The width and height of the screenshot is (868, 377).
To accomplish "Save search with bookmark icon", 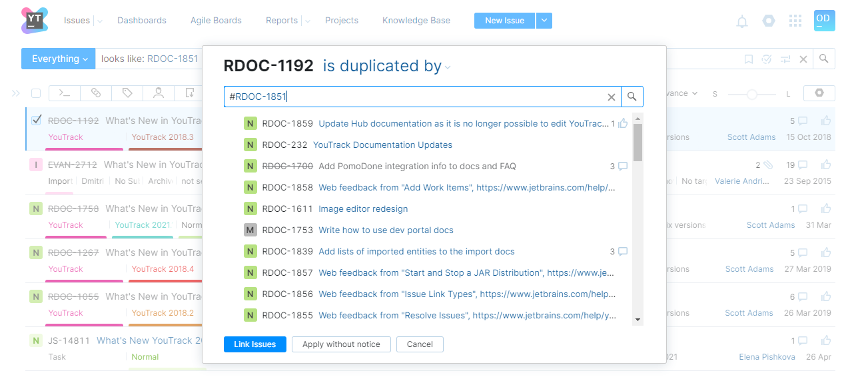I will [x=748, y=59].
